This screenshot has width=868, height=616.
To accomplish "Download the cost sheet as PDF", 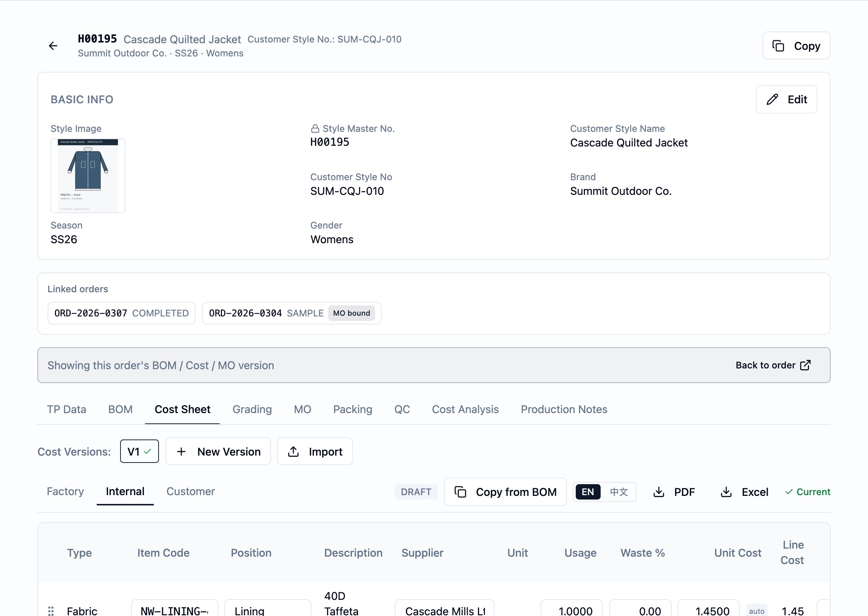I will (x=674, y=492).
